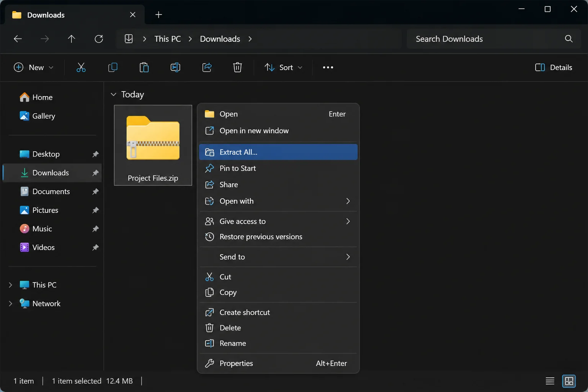Screen dimensions: 588x392
Task: Click the Paste clipboard icon in toolbar
Action: [144, 67]
